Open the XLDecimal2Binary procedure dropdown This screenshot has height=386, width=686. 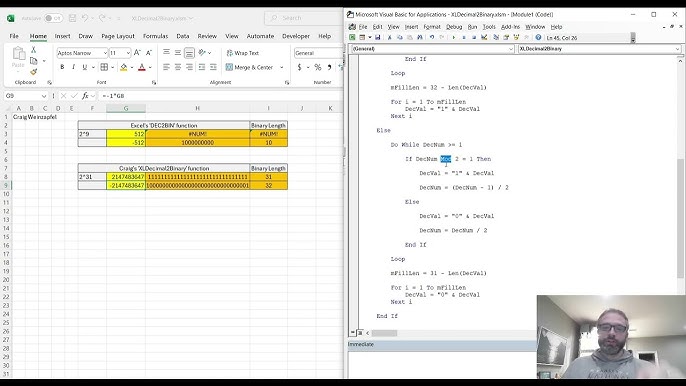pyautogui.click(x=599, y=49)
